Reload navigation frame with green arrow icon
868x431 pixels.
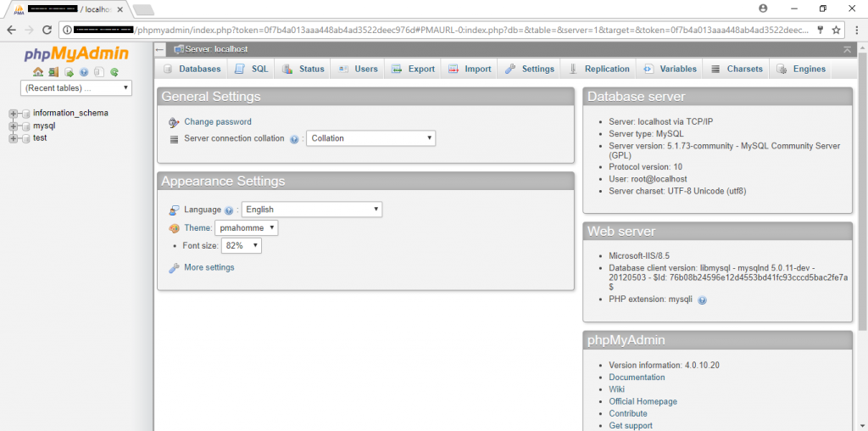pos(114,72)
